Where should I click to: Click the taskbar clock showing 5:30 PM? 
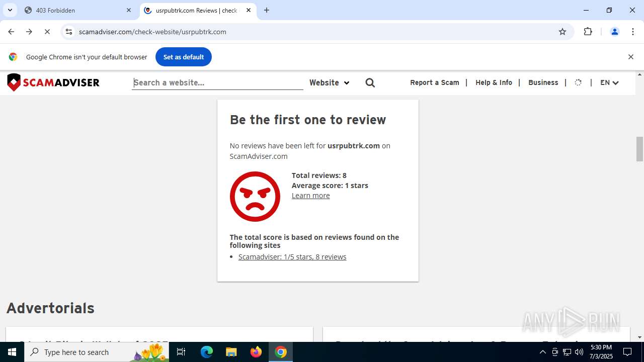(601, 352)
